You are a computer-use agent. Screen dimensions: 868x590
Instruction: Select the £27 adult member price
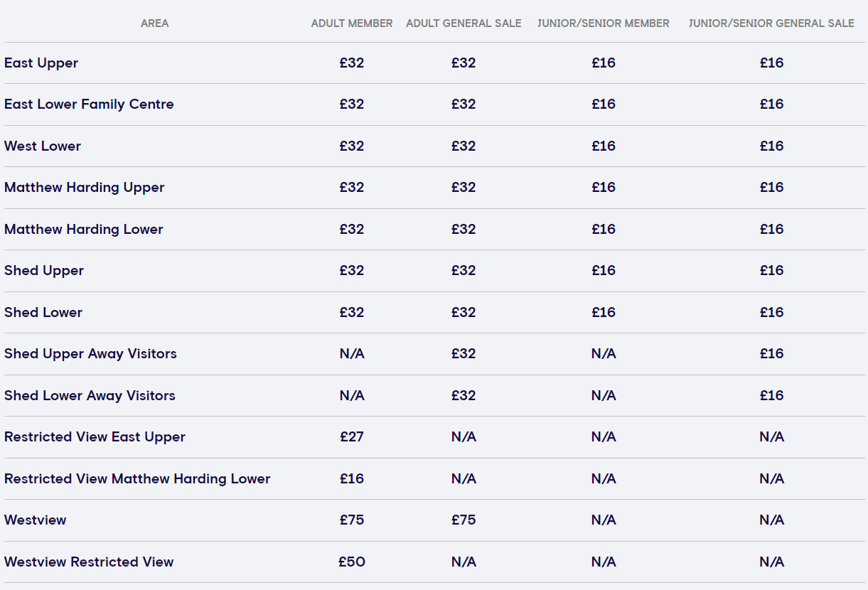(x=352, y=437)
